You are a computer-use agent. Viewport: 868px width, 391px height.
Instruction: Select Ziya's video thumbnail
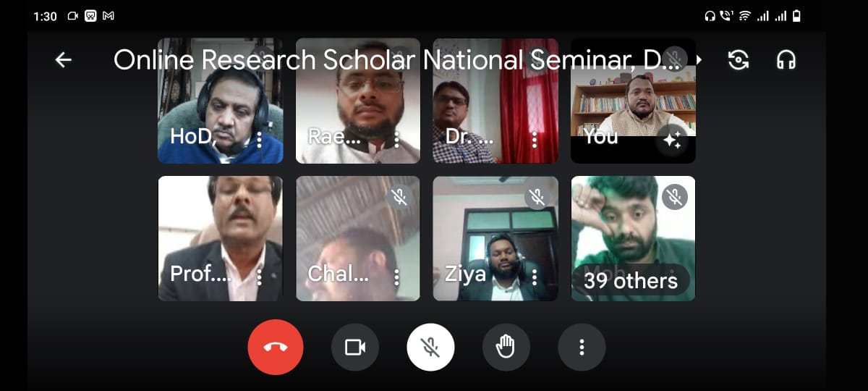click(x=495, y=238)
